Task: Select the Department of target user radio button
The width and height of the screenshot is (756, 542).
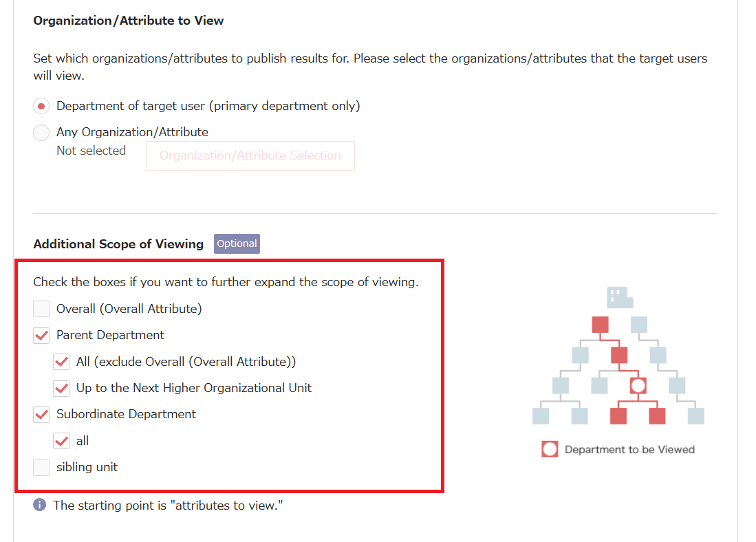Action: pyautogui.click(x=42, y=106)
